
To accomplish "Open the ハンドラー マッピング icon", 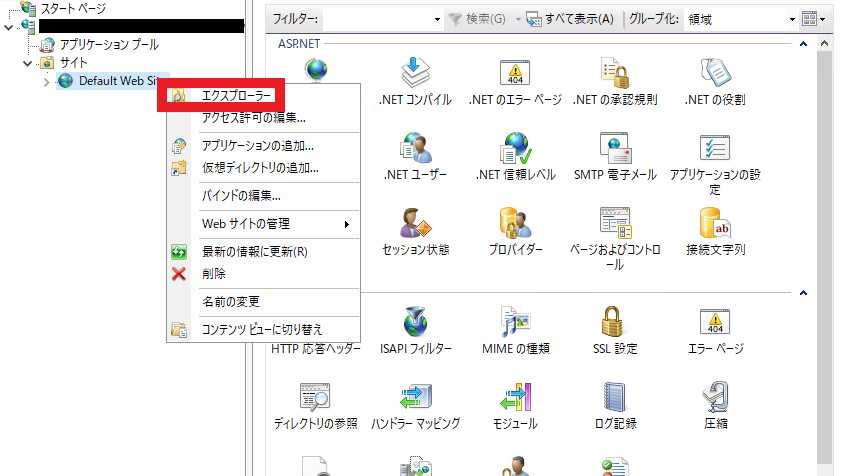I will (415, 397).
